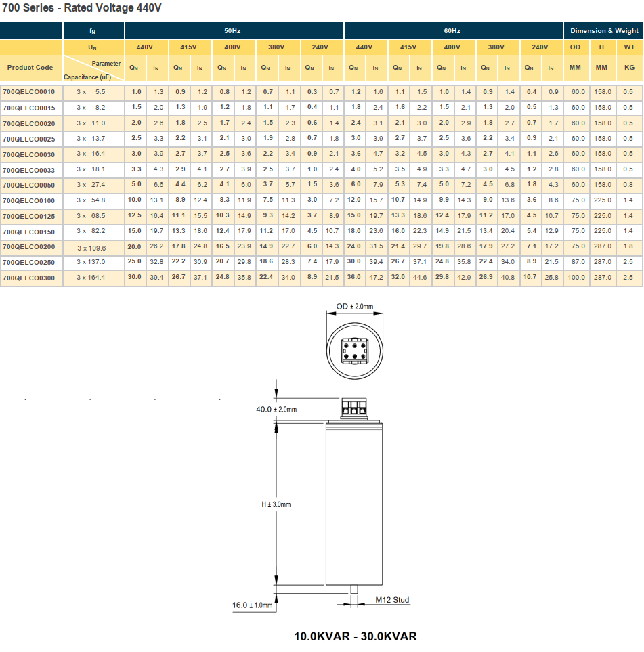Image resolution: width=644 pixels, height=652 pixels.
Task: Click the Product Code header cell
Action: click(30, 68)
